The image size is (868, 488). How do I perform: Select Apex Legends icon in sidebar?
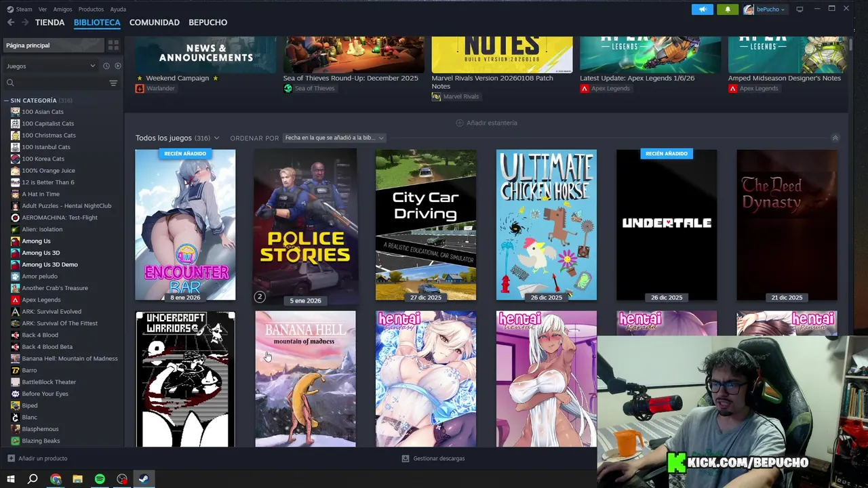(x=15, y=300)
